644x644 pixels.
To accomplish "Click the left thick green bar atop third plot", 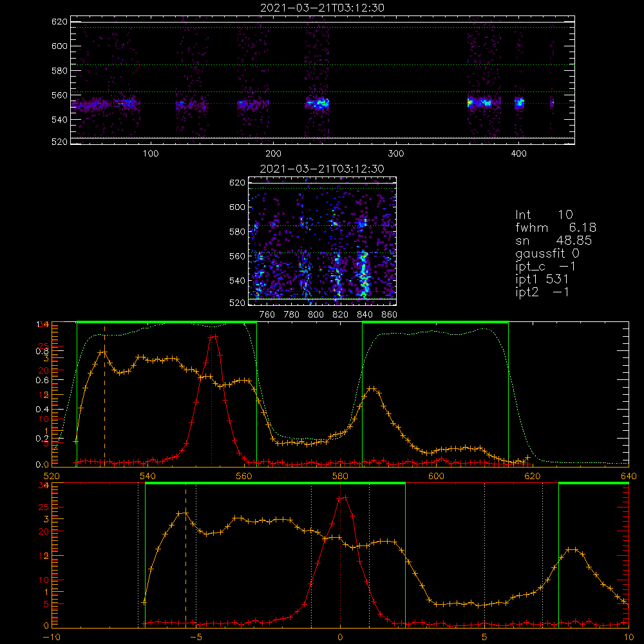I will tap(167, 322).
